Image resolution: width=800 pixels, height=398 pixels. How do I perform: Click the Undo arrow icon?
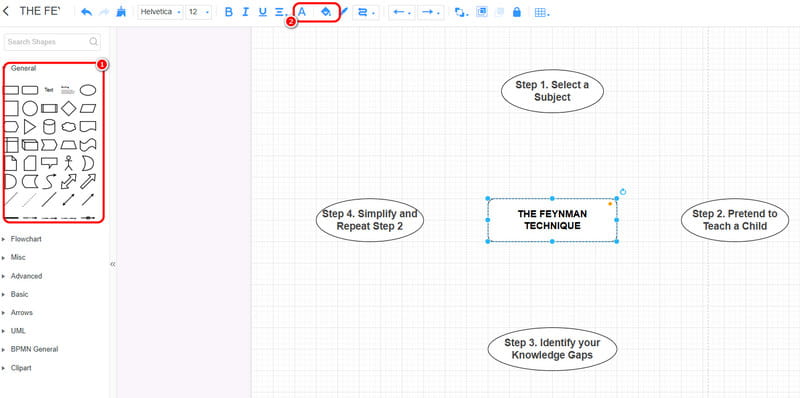coord(87,12)
